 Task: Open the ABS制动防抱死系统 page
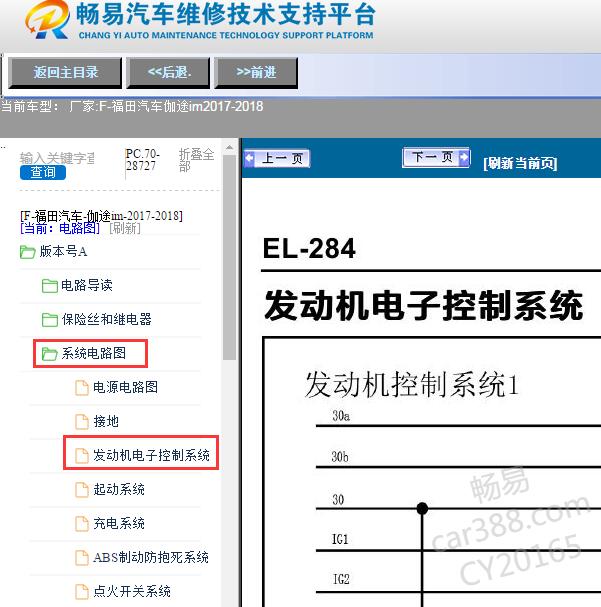click(x=151, y=557)
